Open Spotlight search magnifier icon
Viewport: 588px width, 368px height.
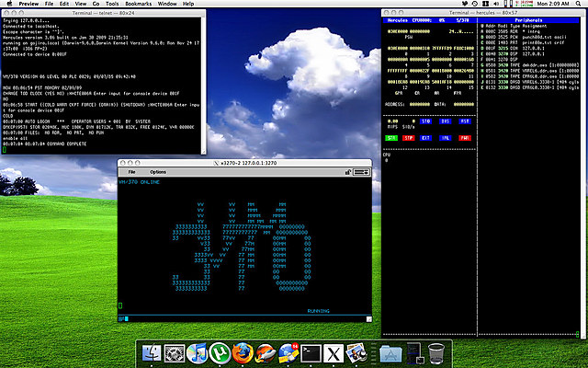click(x=579, y=4)
